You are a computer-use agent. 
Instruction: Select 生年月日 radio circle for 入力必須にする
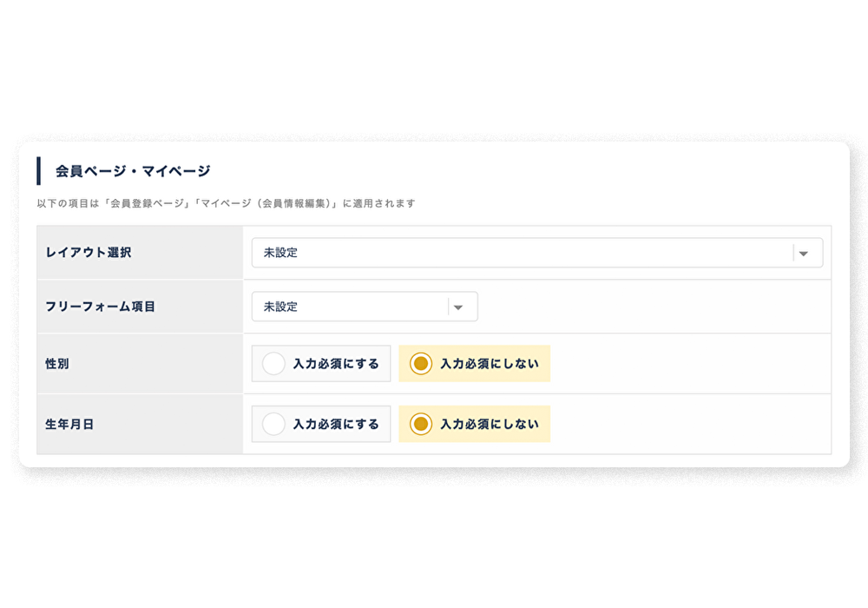point(273,425)
